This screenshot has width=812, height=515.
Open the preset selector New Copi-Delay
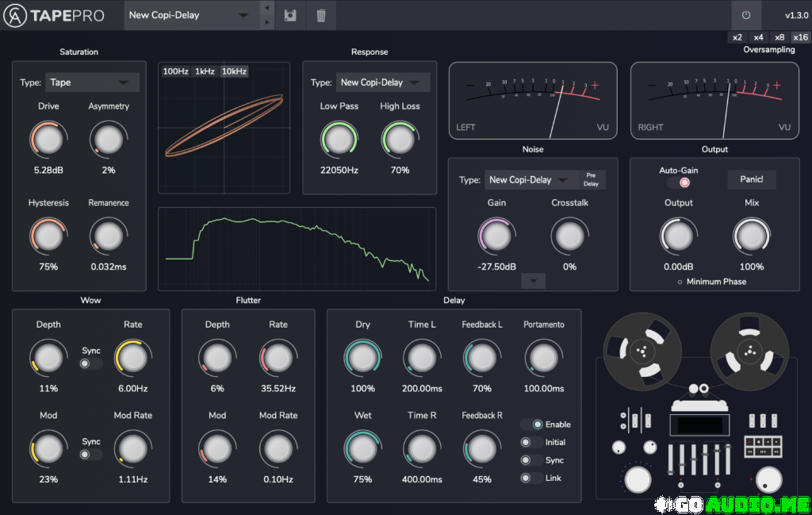(x=192, y=15)
